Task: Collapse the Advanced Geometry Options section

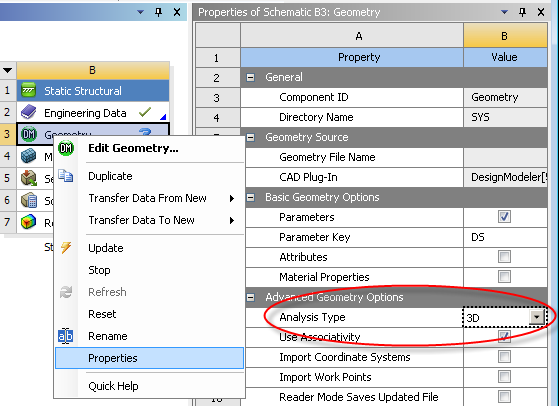Action: [x=251, y=297]
